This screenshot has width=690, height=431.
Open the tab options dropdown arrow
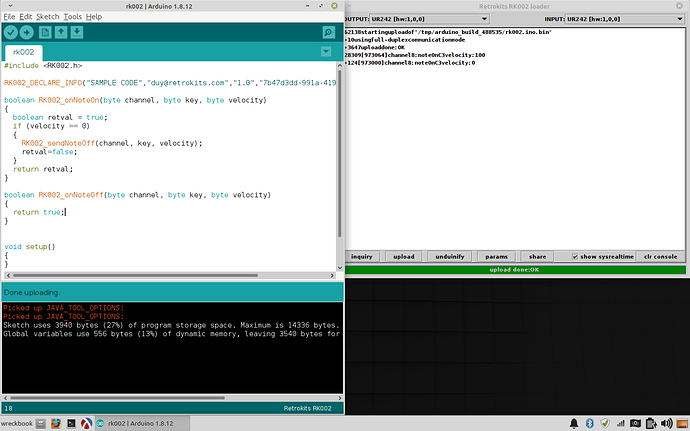[328, 52]
